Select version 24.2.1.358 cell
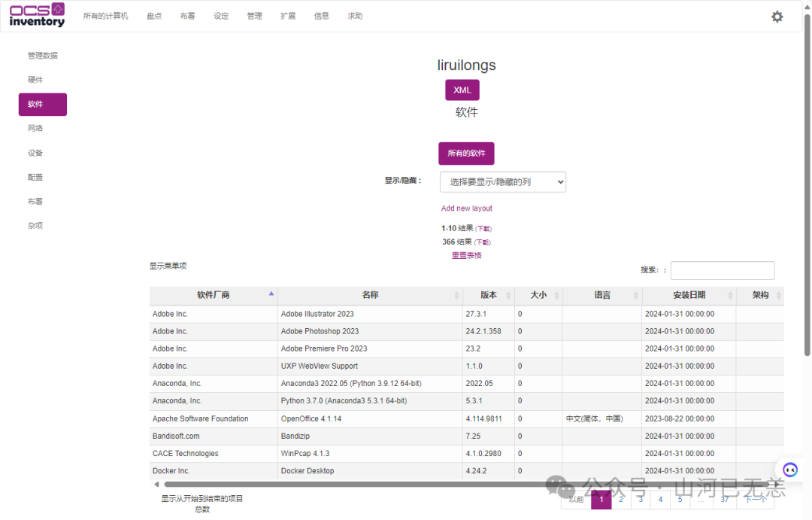This screenshot has width=812, height=520. point(489,331)
